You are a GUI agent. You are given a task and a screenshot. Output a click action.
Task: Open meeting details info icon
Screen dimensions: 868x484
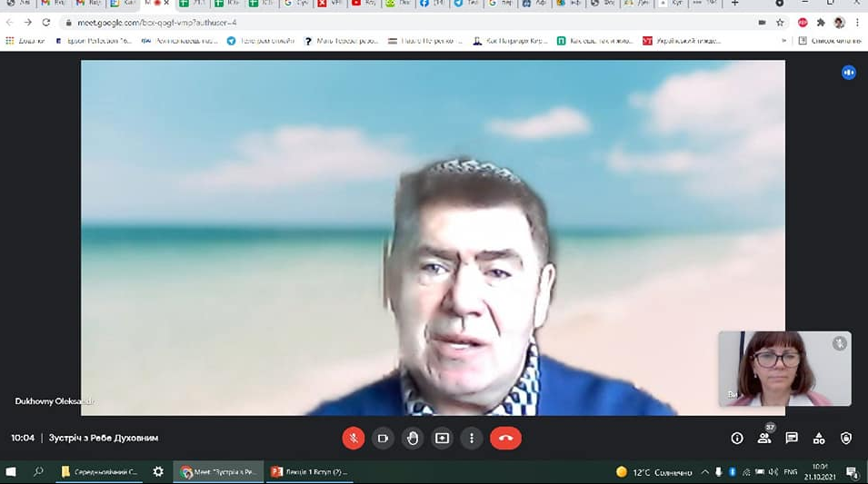pyautogui.click(x=737, y=438)
